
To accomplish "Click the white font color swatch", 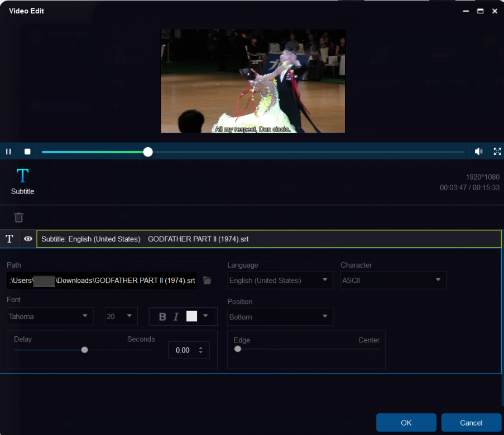I will pos(191,316).
